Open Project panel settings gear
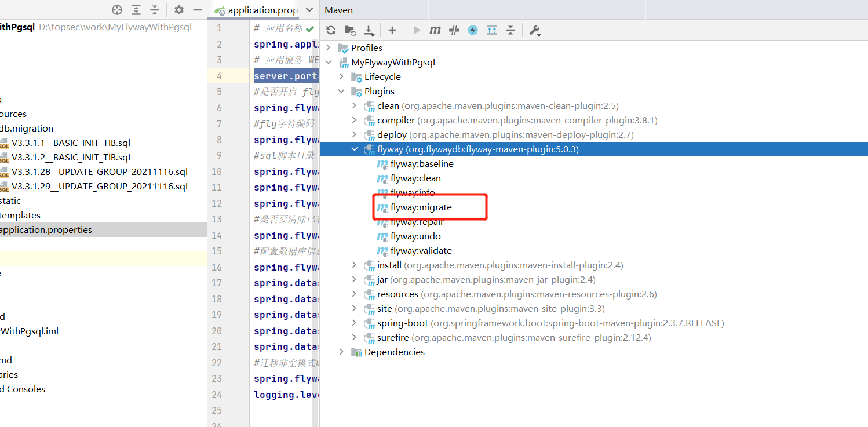This screenshot has width=868, height=427. [x=178, y=10]
